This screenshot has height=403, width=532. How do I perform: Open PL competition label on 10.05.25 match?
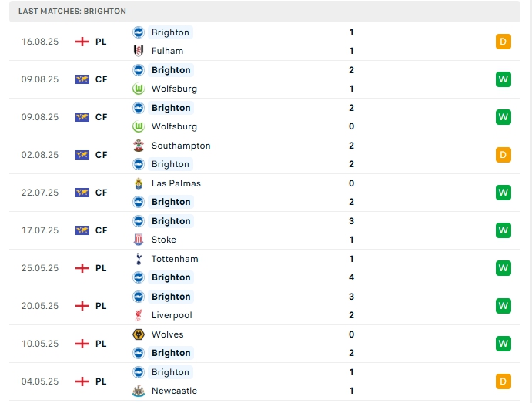[x=101, y=344]
